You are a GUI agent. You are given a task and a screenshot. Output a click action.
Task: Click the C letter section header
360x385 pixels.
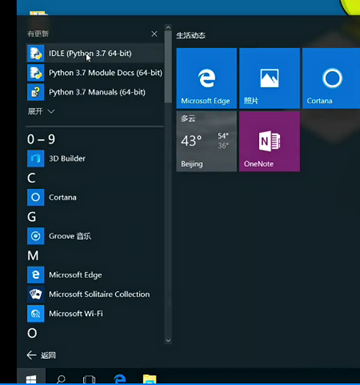tap(31, 178)
